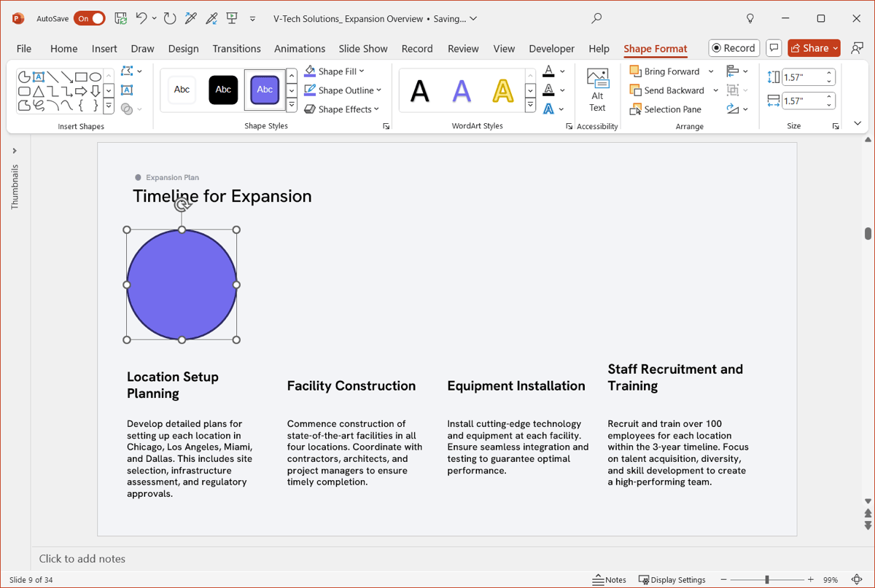Click the 'Facility Construction' heading
875x588 pixels.
(351, 386)
